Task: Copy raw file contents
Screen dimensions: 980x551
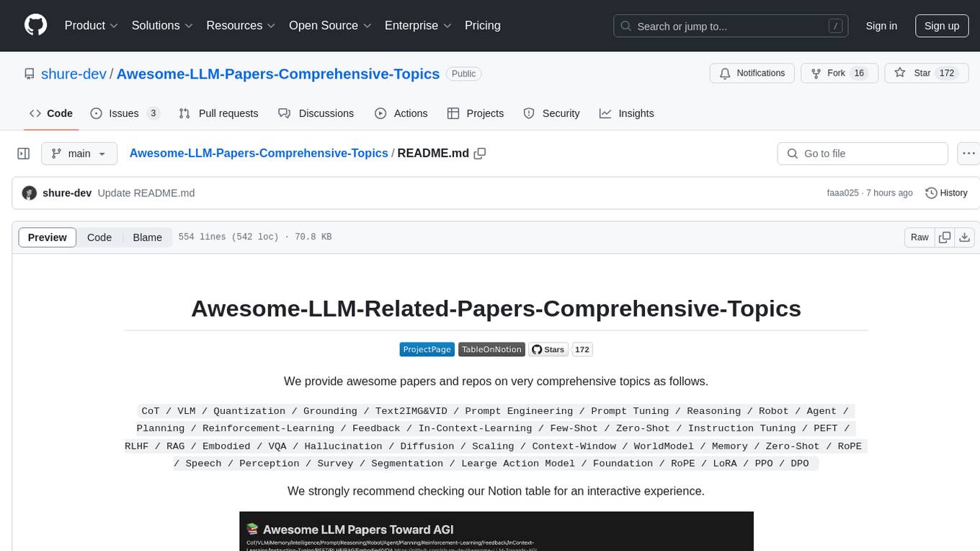Action: (x=945, y=237)
